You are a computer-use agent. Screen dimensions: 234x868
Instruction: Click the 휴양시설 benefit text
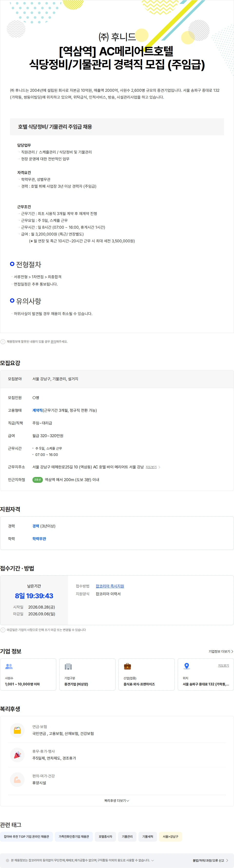(39, 783)
